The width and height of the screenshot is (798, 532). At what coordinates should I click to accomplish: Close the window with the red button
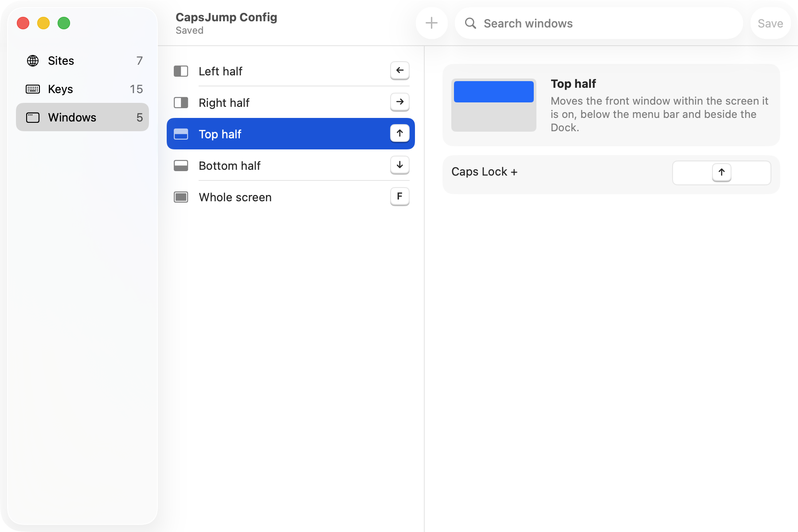click(23, 23)
